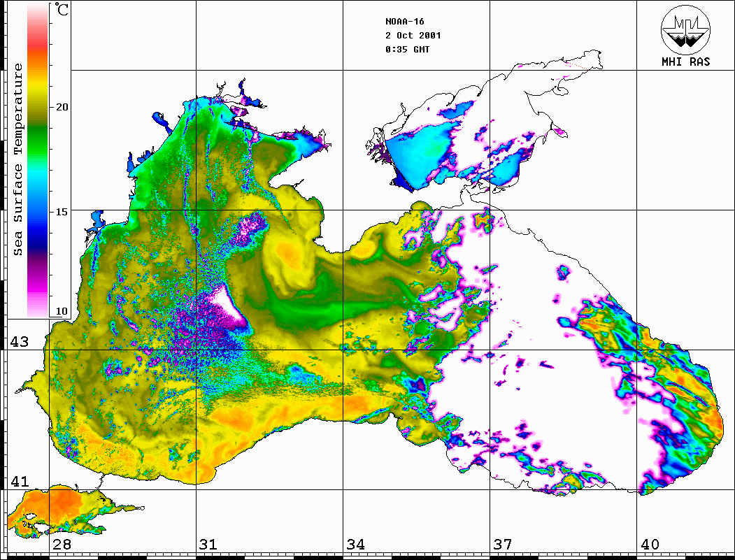Click the '15' color scale label
This screenshot has width=735, height=560.
tap(62, 212)
